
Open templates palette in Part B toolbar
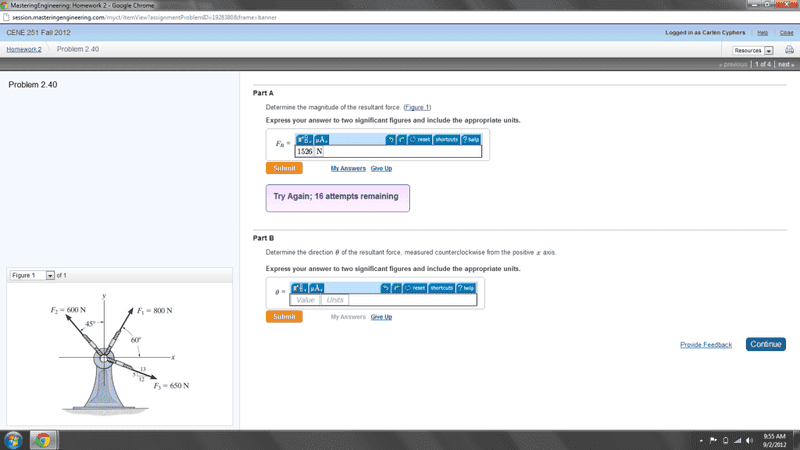pyautogui.click(x=299, y=288)
